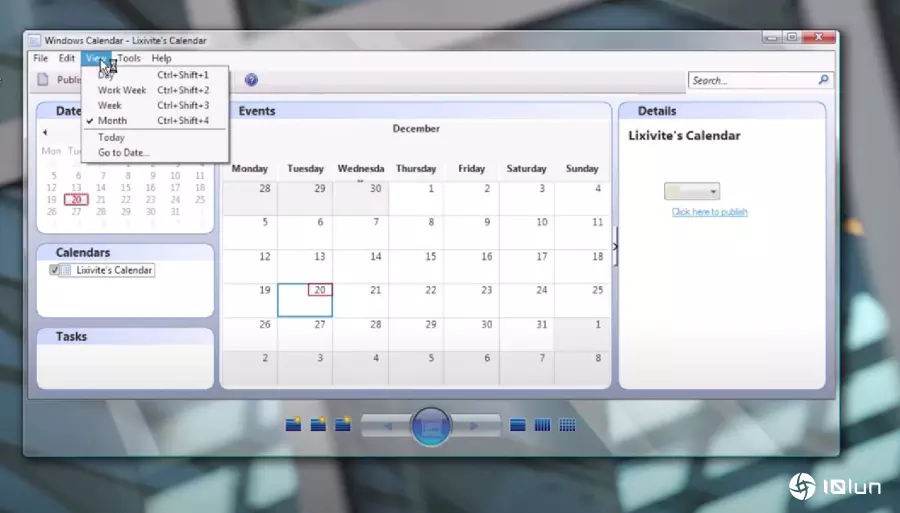900x513 pixels.
Task: Open the blue help question-mark icon
Action: click(251, 80)
